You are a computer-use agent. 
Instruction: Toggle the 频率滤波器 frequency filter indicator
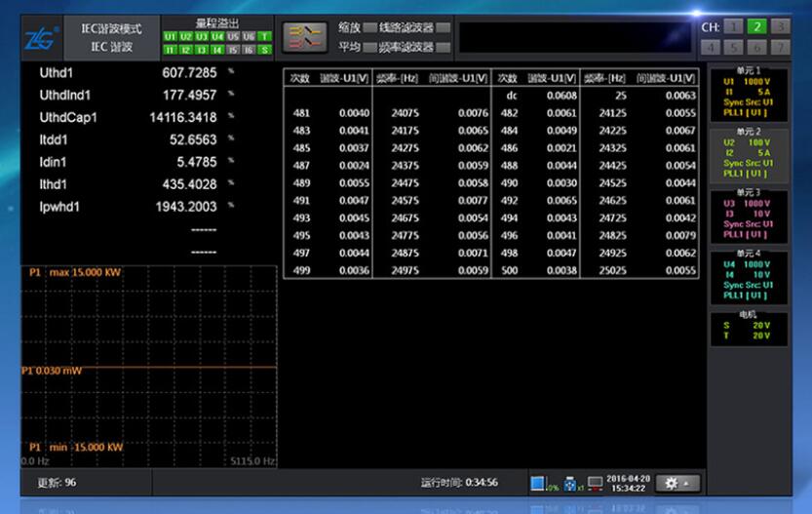(444, 47)
